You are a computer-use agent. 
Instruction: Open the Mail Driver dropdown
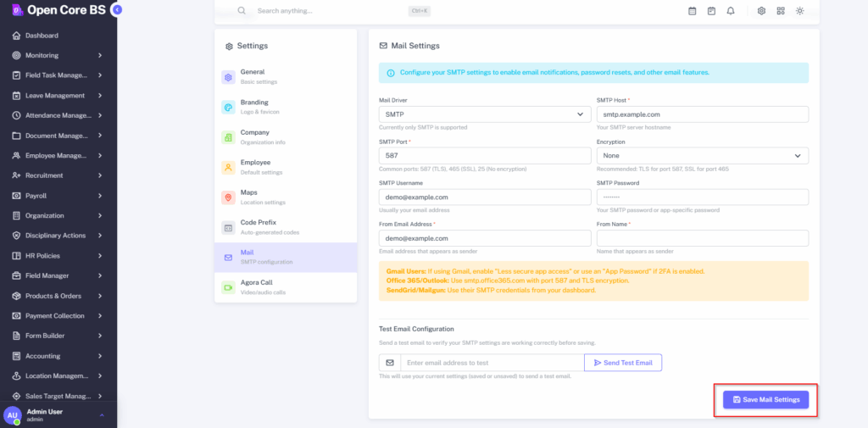pyautogui.click(x=484, y=114)
